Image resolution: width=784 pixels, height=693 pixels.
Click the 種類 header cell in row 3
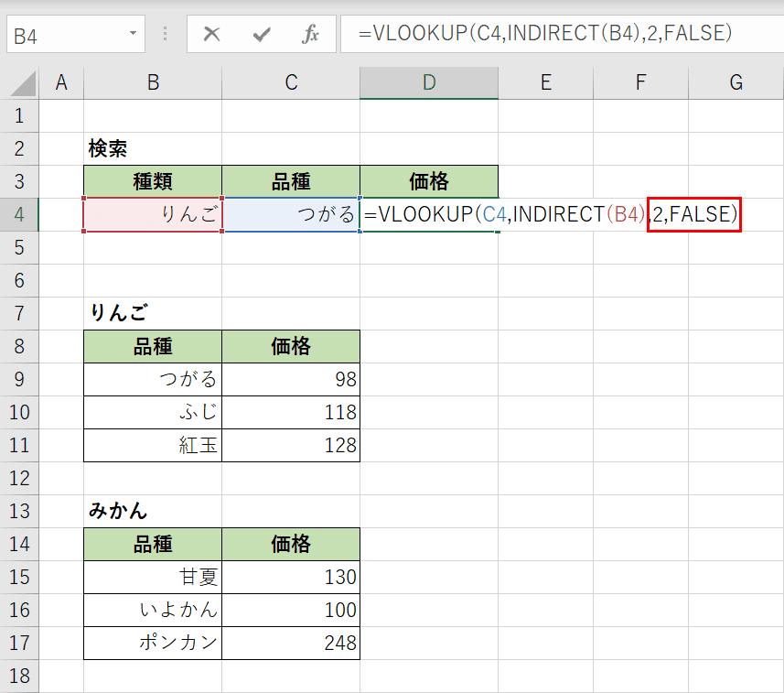tap(153, 181)
